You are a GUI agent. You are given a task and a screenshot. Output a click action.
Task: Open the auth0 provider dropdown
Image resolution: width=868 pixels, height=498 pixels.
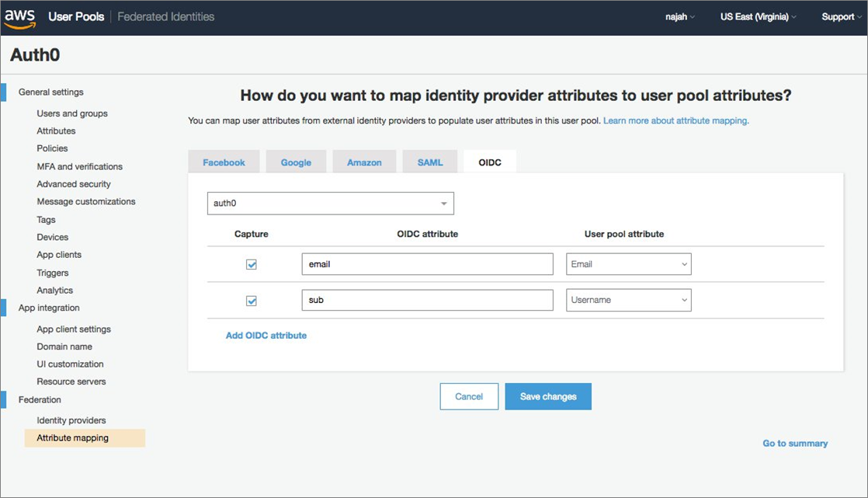(x=329, y=203)
